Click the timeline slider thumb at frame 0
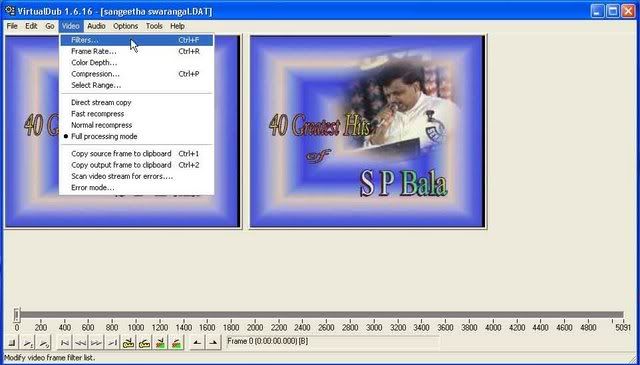Image resolution: width=640 pixels, height=365 pixels. (x=17, y=315)
